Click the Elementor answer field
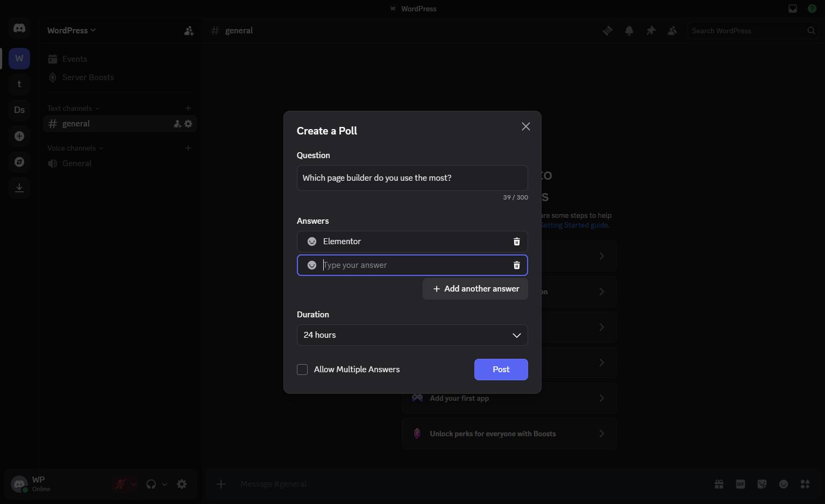825x504 pixels. pos(413,242)
